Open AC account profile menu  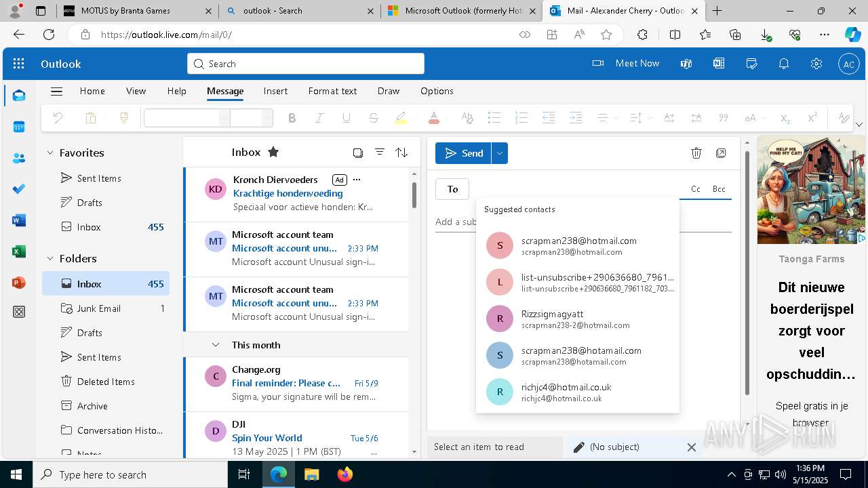[x=849, y=64]
